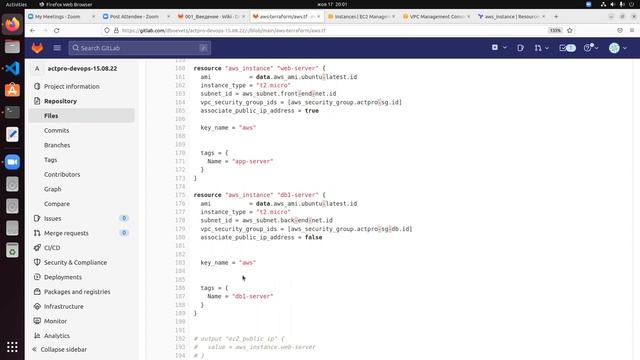The width and height of the screenshot is (640, 360).
Task: Focus the Search GitLab field
Action: pos(140,48)
